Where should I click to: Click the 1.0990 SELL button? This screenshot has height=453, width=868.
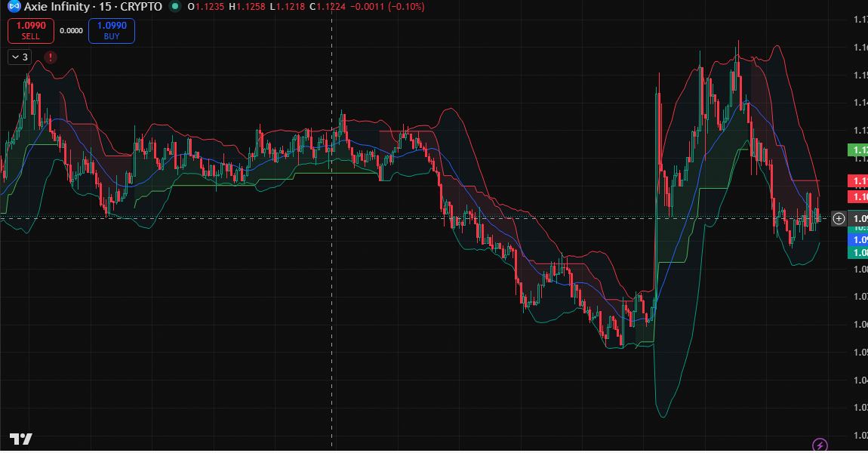pyautogui.click(x=31, y=30)
